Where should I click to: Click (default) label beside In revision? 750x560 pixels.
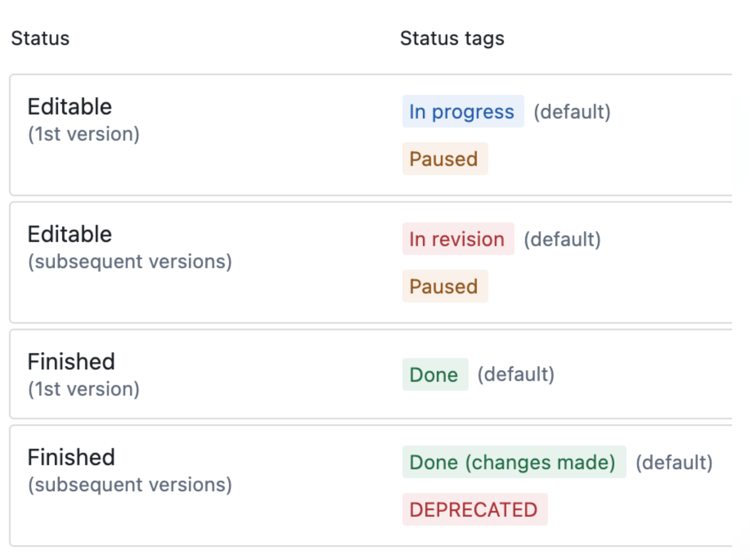click(x=562, y=239)
